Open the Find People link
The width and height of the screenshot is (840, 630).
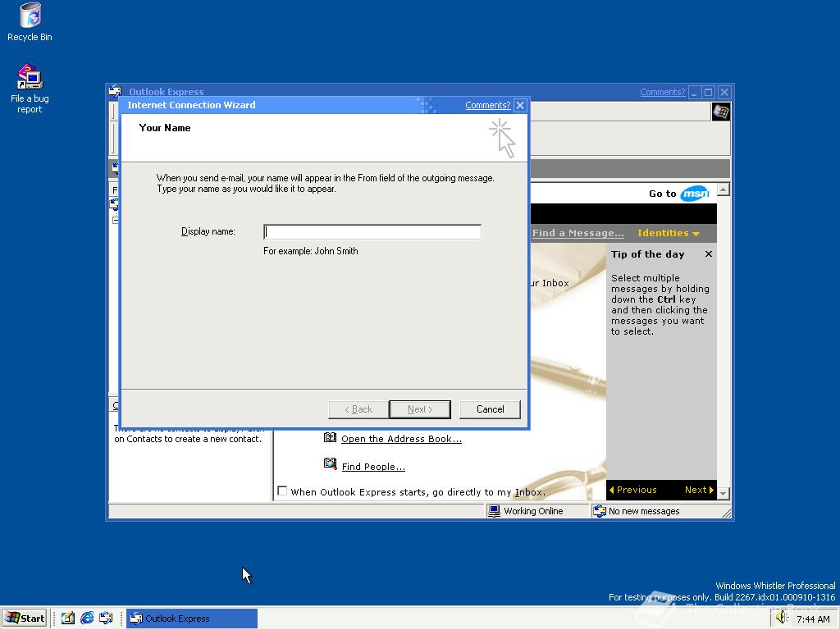373,467
